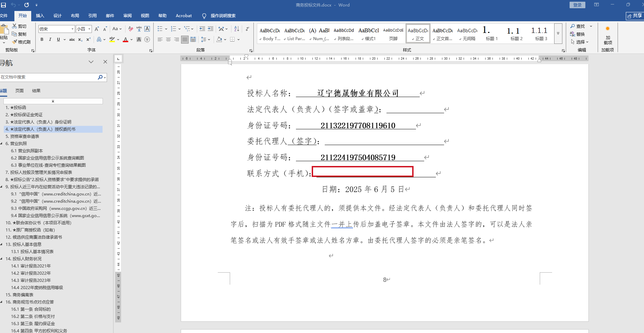Click the strikethrough abc icon
The image size is (644, 333).
point(72,40)
